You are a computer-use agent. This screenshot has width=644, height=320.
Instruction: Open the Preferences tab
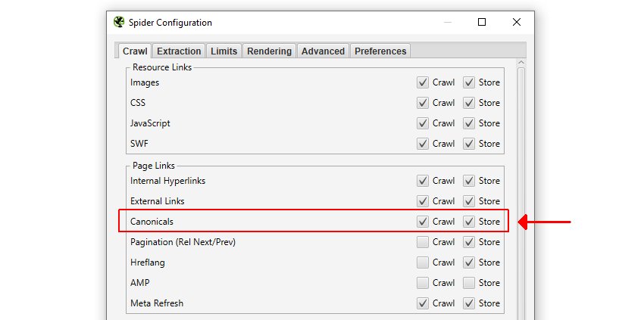[x=380, y=51]
